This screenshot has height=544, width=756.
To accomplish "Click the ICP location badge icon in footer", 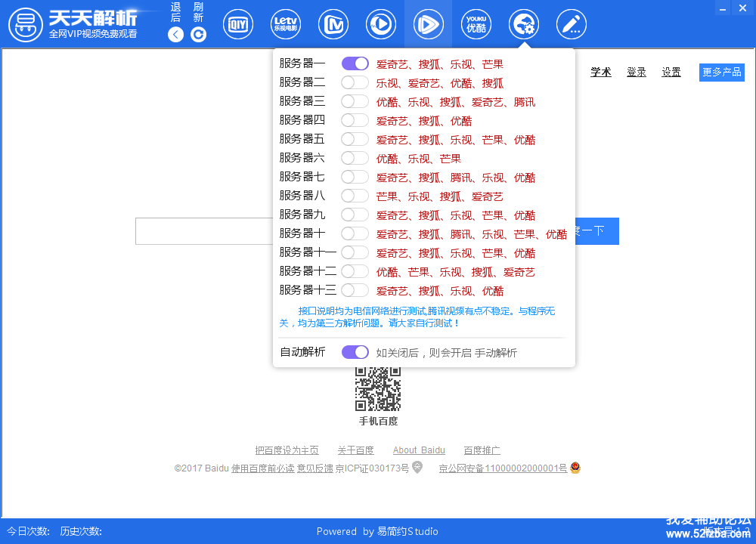I will (x=417, y=467).
